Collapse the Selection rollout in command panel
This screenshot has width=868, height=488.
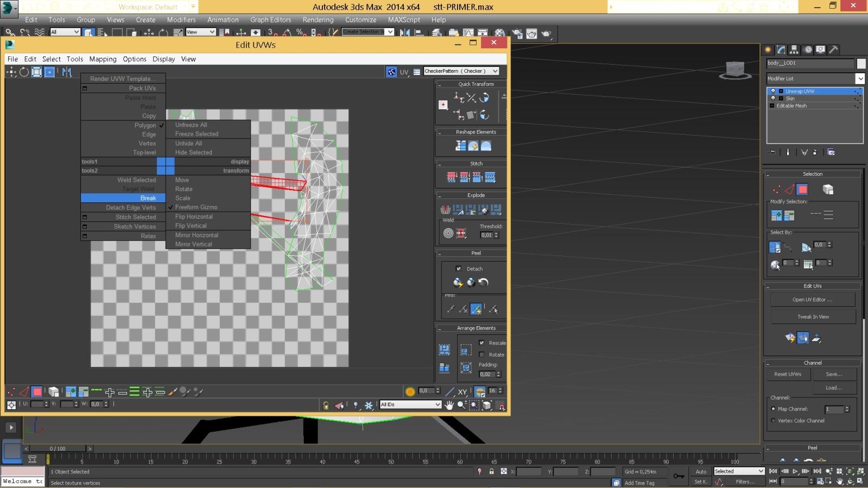point(768,174)
